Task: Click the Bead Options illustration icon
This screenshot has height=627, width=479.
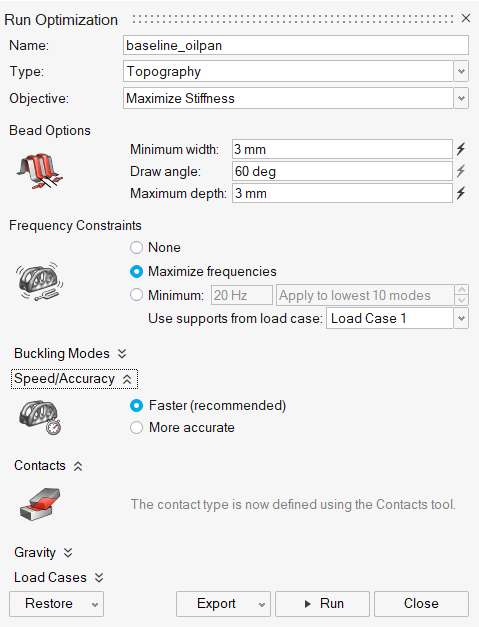Action: (40, 171)
